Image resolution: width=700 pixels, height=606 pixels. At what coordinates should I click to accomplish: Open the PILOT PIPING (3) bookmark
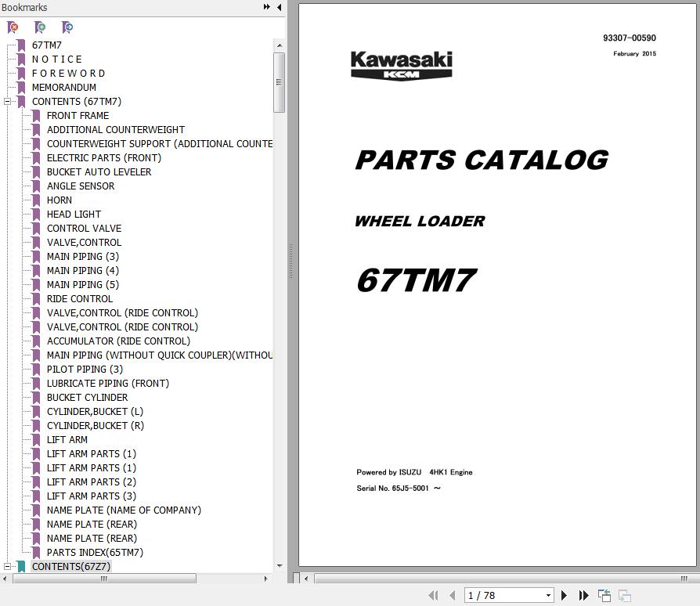pos(85,370)
